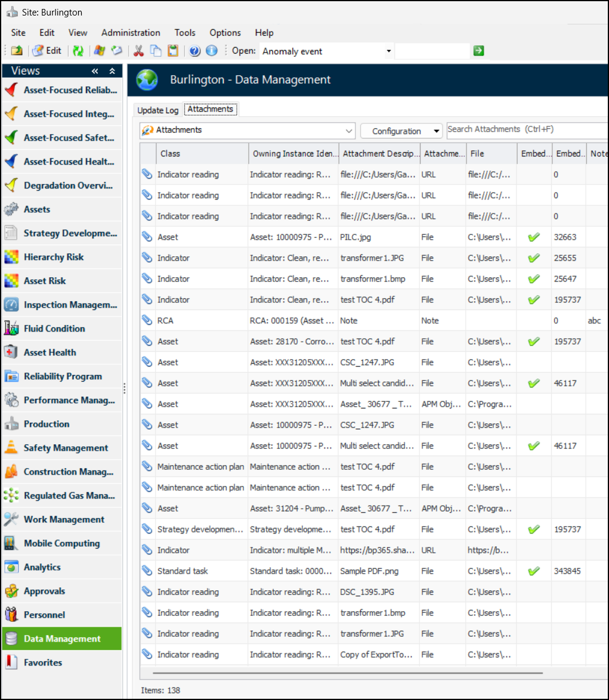Sort by the File column header

(491, 154)
